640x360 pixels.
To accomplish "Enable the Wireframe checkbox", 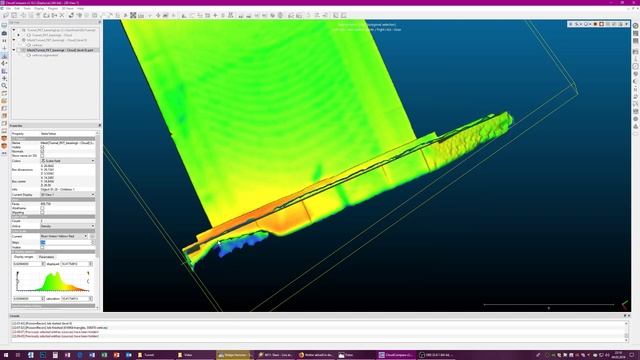I will (42, 208).
